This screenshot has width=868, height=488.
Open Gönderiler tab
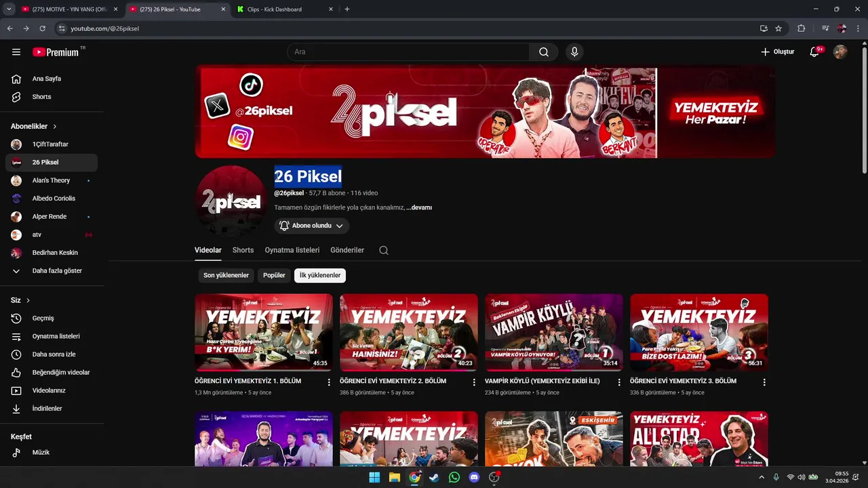[347, 250]
